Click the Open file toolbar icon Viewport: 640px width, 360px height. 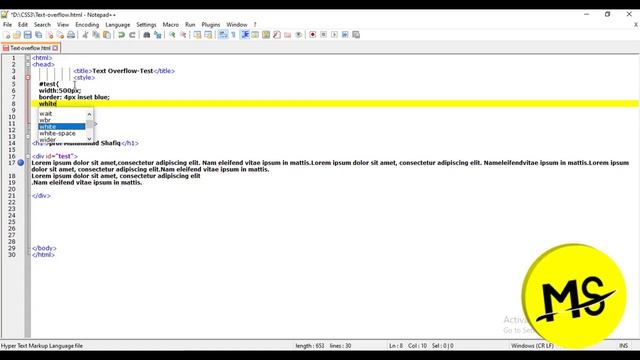[17, 35]
